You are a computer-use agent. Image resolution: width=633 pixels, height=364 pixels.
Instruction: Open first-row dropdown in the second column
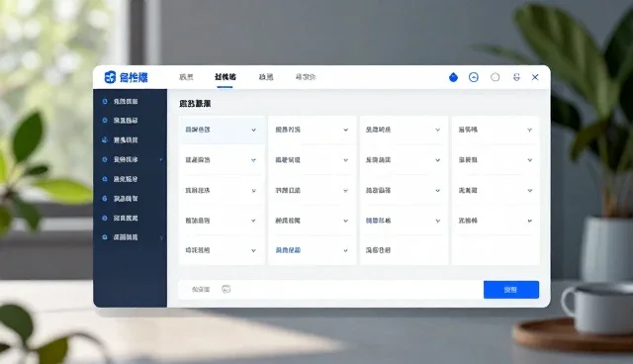coord(313,130)
